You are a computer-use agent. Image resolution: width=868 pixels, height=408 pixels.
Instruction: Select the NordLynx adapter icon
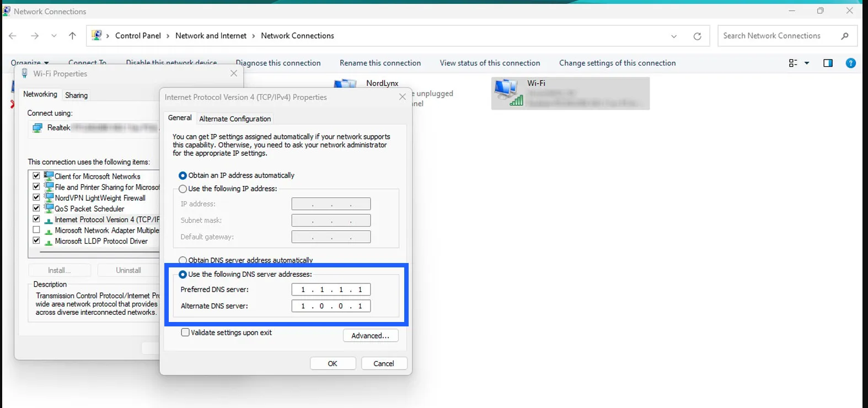[346, 84]
